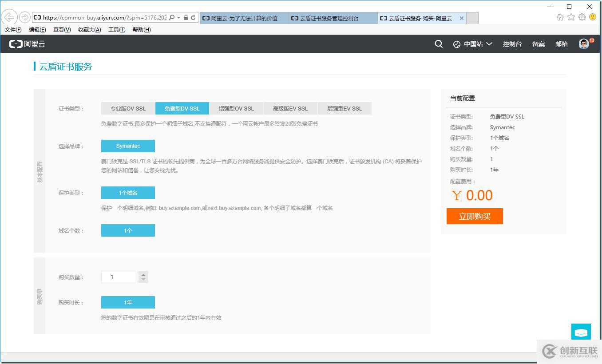The image size is (602, 364).
Task: Click the ￥ 0.00 configuration price
Action: [472, 195]
